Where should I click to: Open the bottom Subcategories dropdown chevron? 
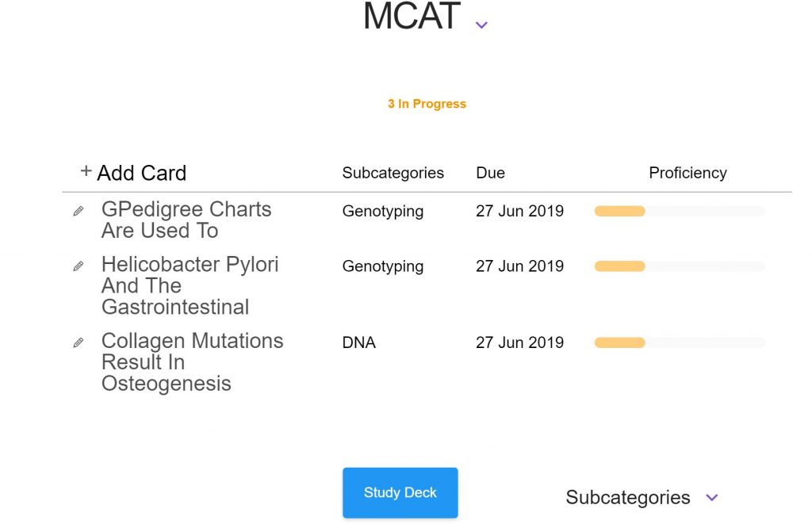712,498
